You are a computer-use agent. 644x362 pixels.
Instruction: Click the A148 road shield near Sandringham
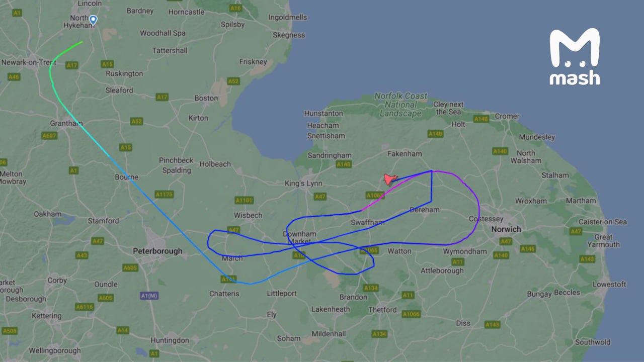[344, 164]
